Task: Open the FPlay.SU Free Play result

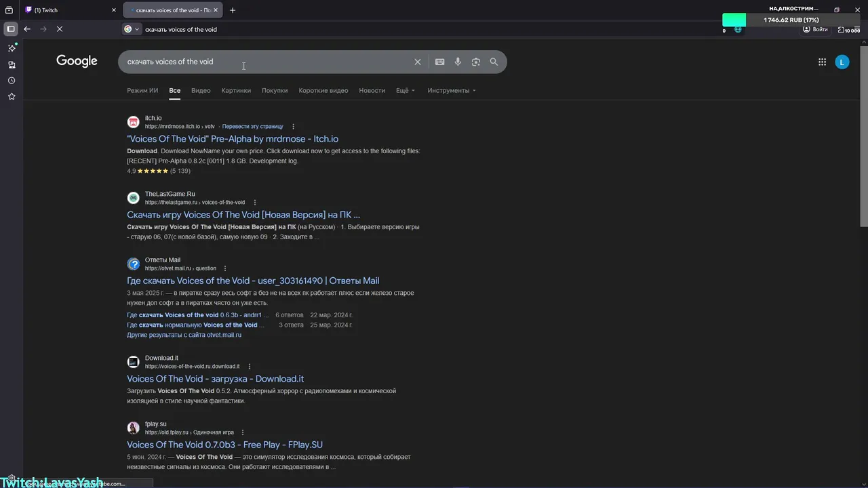Action: tap(224, 445)
